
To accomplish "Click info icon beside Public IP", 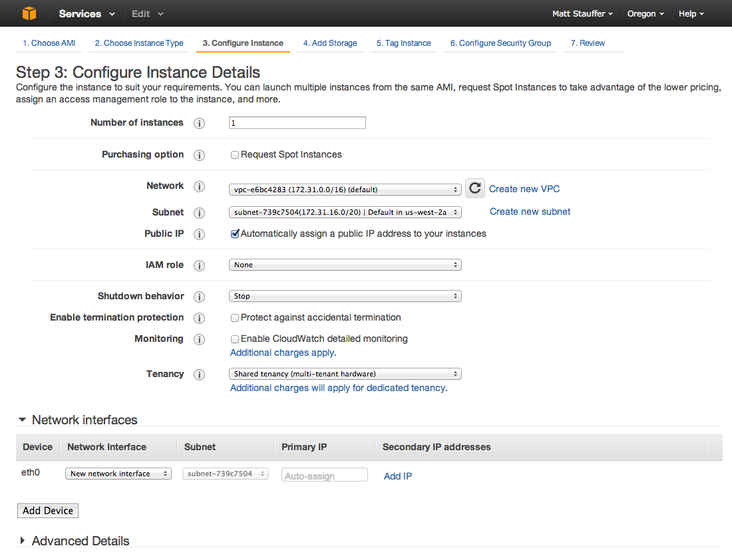I will (x=200, y=234).
